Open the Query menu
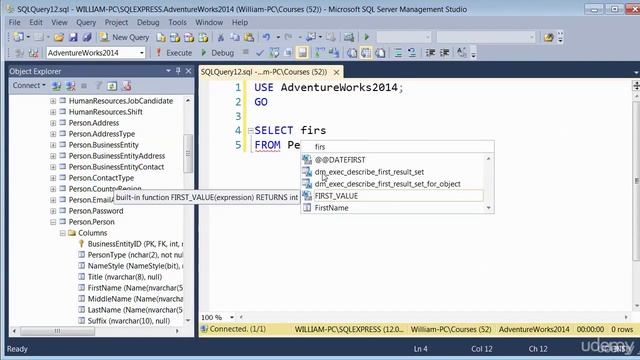640x360 pixels. pos(86,22)
